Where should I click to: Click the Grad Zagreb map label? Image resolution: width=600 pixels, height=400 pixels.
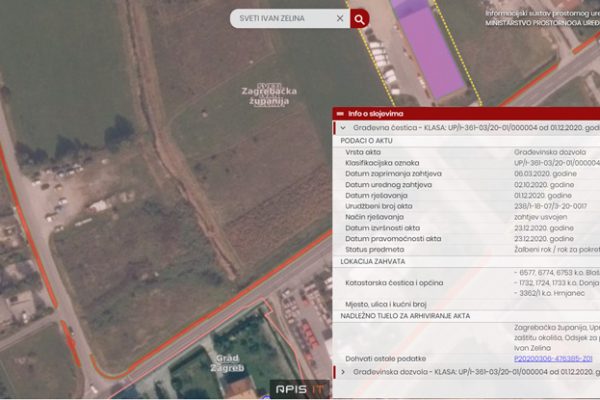[230, 364]
